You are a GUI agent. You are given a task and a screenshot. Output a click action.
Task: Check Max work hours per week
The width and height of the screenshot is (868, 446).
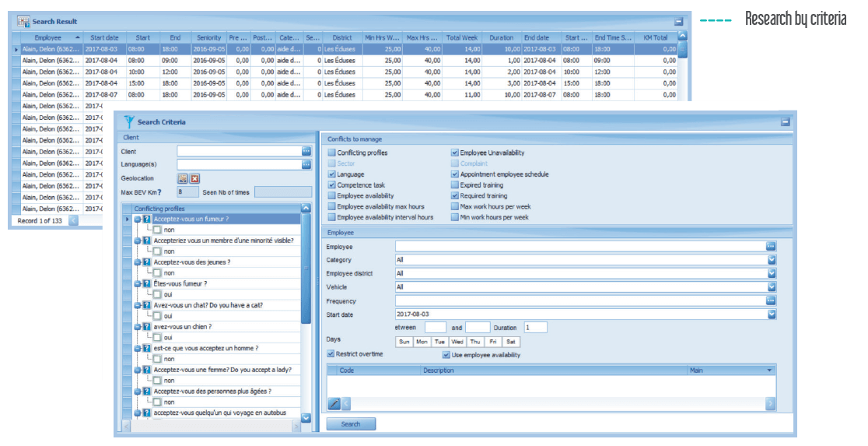coord(455,207)
